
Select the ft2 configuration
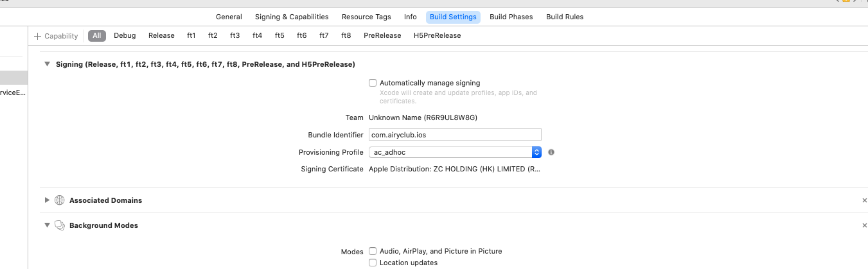[213, 35]
